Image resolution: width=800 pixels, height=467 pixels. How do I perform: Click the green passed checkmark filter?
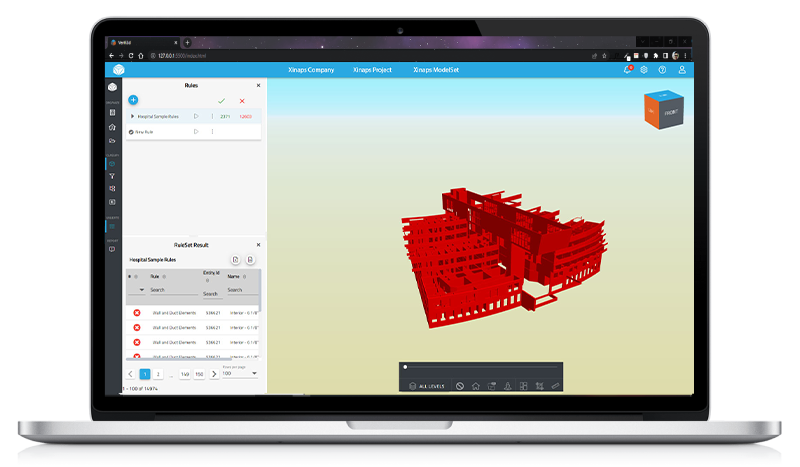click(x=221, y=101)
